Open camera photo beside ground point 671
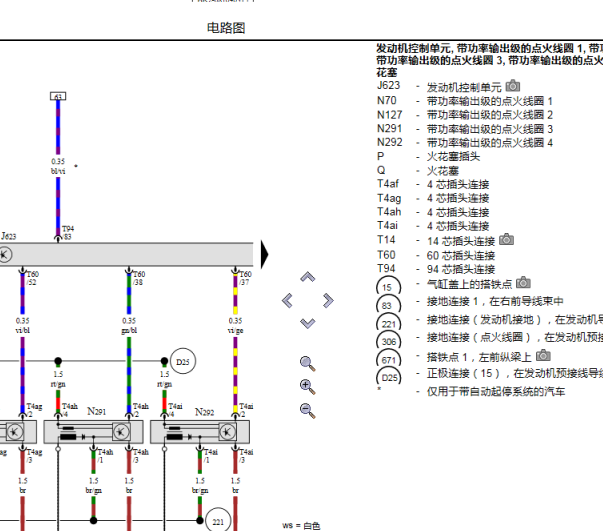The height and width of the screenshot is (531, 603). tap(543, 355)
